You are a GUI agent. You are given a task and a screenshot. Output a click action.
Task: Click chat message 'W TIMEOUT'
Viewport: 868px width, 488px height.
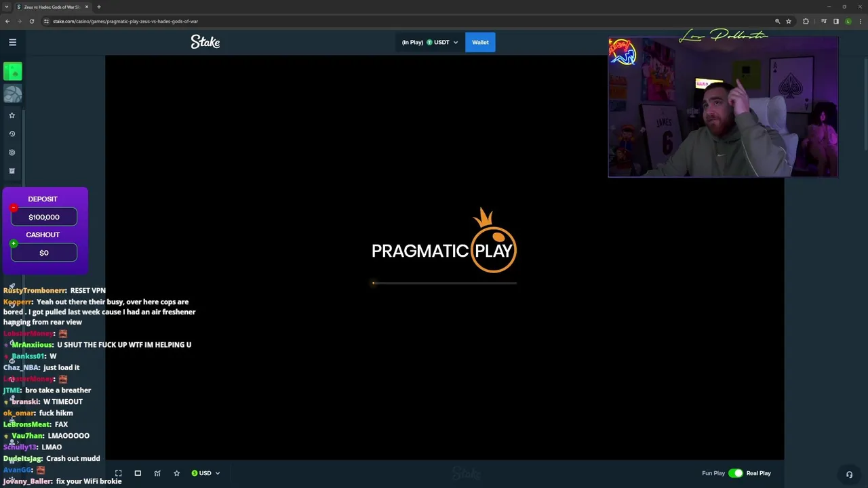click(x=63, y=402)
